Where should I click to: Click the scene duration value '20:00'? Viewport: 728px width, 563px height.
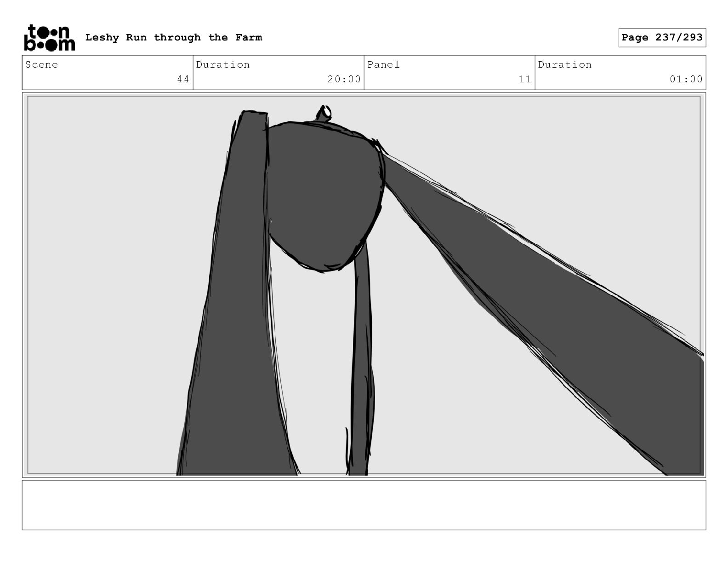344,79
